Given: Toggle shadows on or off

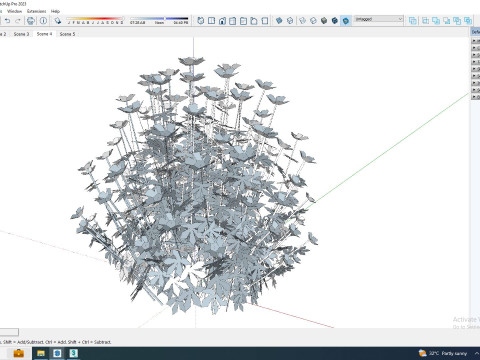Looking at the screenshot, I should (58, 21).
